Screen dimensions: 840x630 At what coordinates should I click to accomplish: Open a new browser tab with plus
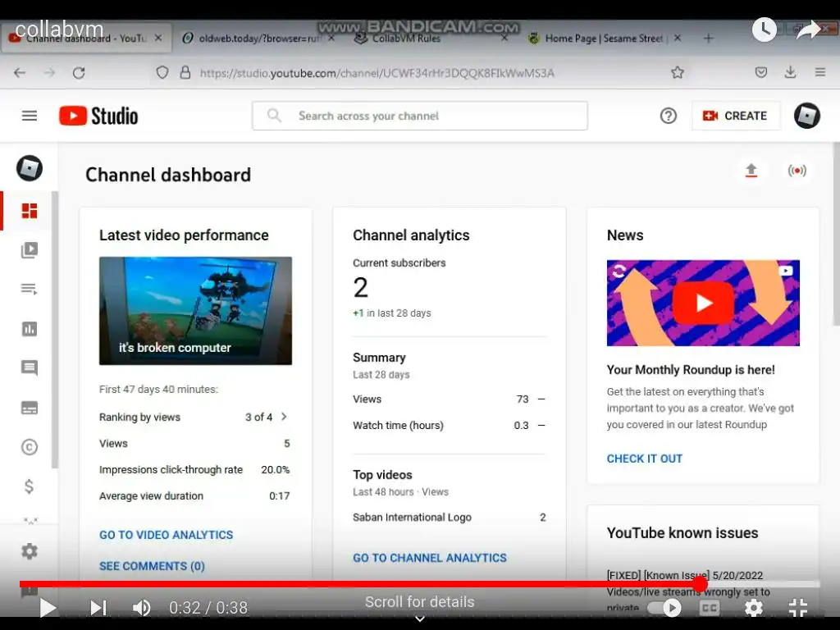[708, 38]
